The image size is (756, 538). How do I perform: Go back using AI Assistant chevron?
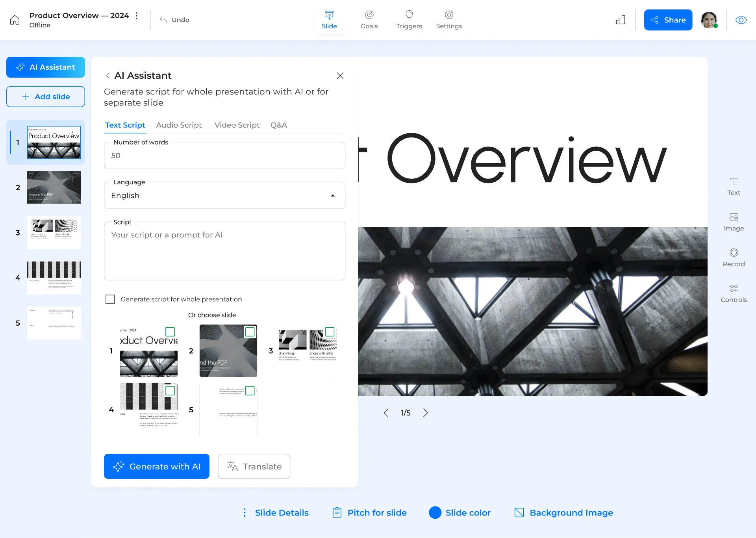click(108, 76)
